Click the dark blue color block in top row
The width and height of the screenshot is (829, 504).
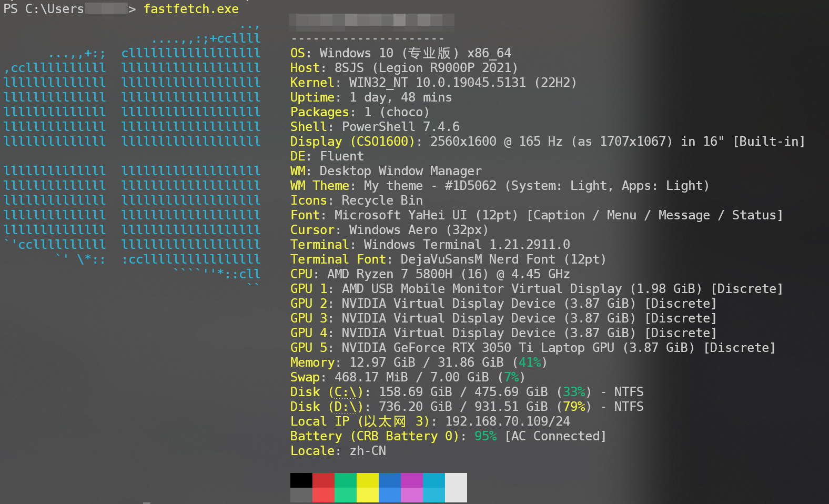point(390,480)
